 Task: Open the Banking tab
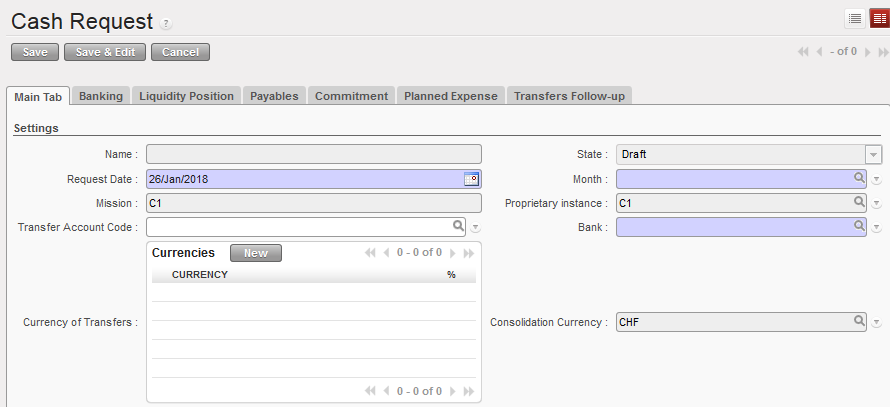101,96
